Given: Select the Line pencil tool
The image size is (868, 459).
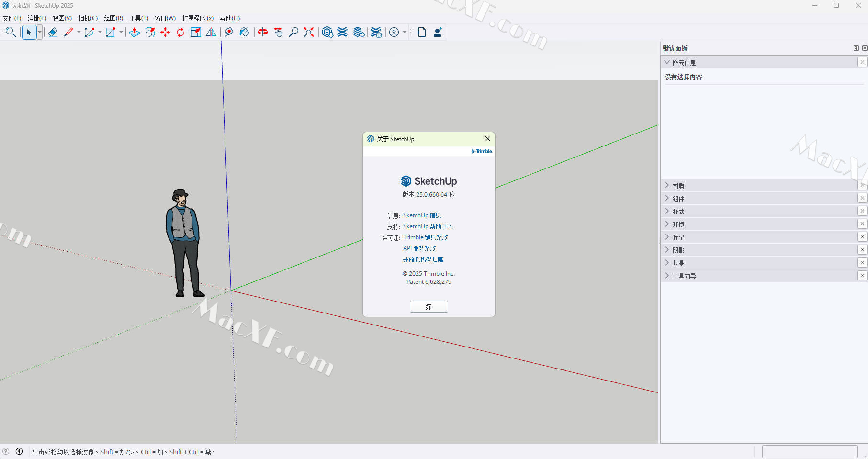Looking at the screenshot, I should pyautogui.click(x=68, y=32).
